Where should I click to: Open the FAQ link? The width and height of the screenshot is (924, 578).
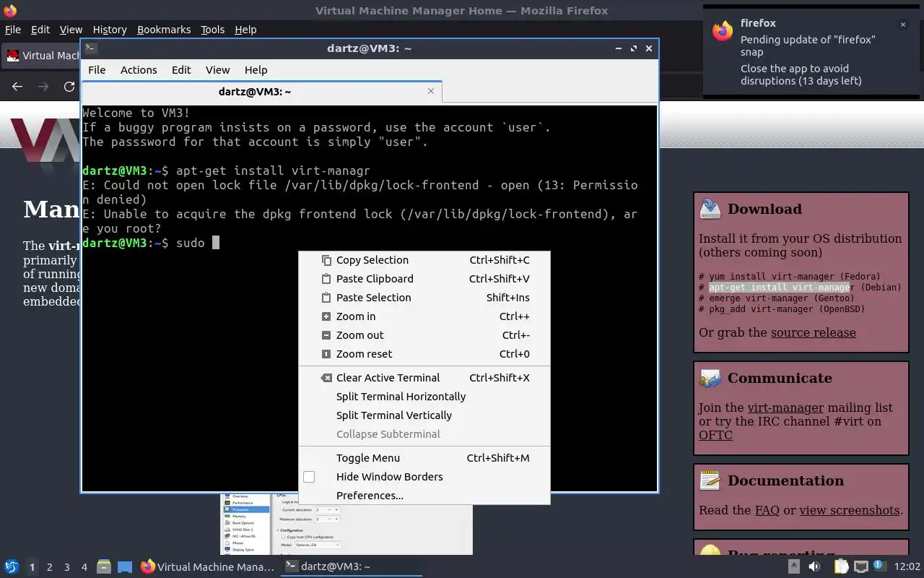[767, 510]
